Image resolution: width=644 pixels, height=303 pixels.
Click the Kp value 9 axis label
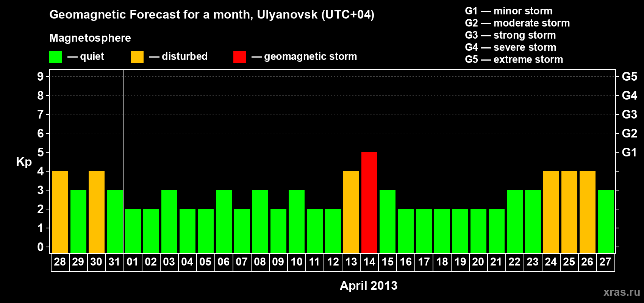41,77
